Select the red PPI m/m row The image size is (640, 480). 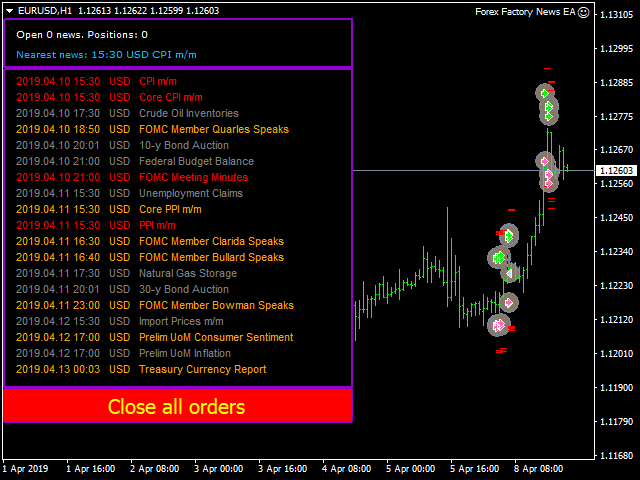[x=96, y=225]
